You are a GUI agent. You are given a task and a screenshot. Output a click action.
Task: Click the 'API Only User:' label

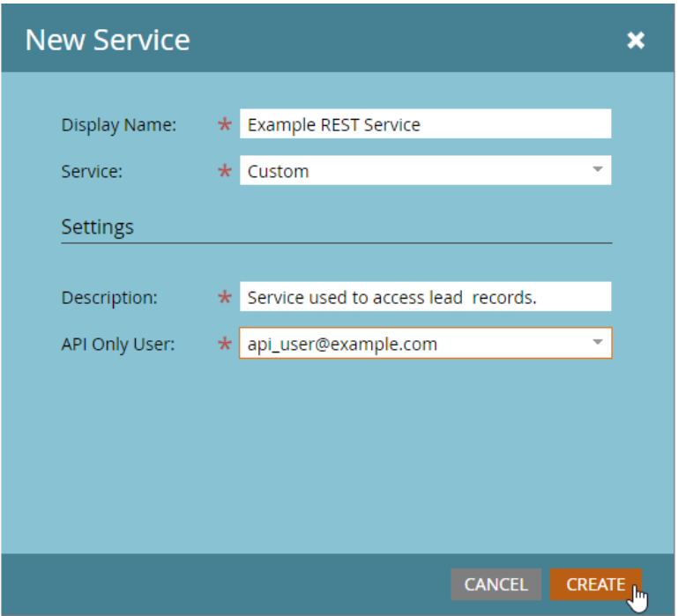pyautogui.click(x=118, y=345)
